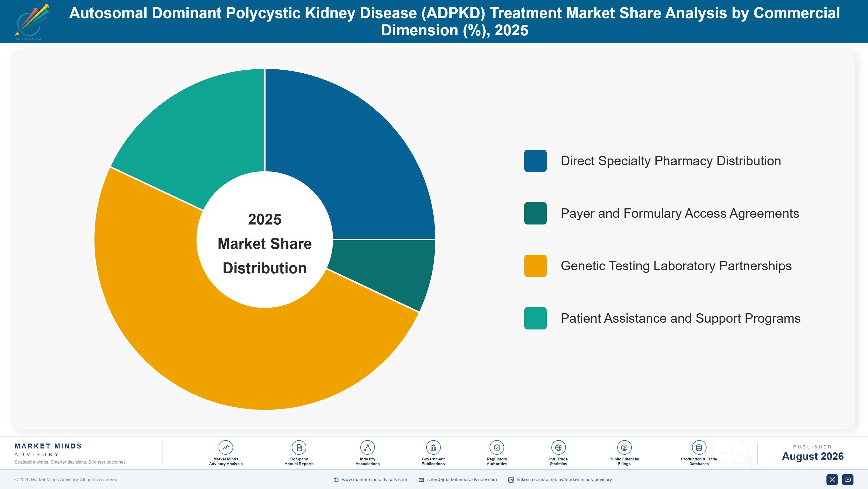Click the 'Direct Specialty Pharmacy Distribution' legend label
This screenshot has width=868, height=489.
(670, 161)
